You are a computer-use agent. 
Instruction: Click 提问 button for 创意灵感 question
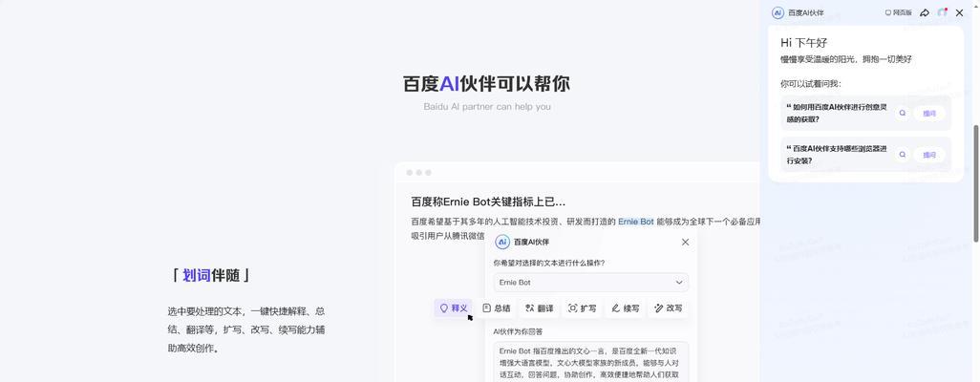click(x=929, y=113)
